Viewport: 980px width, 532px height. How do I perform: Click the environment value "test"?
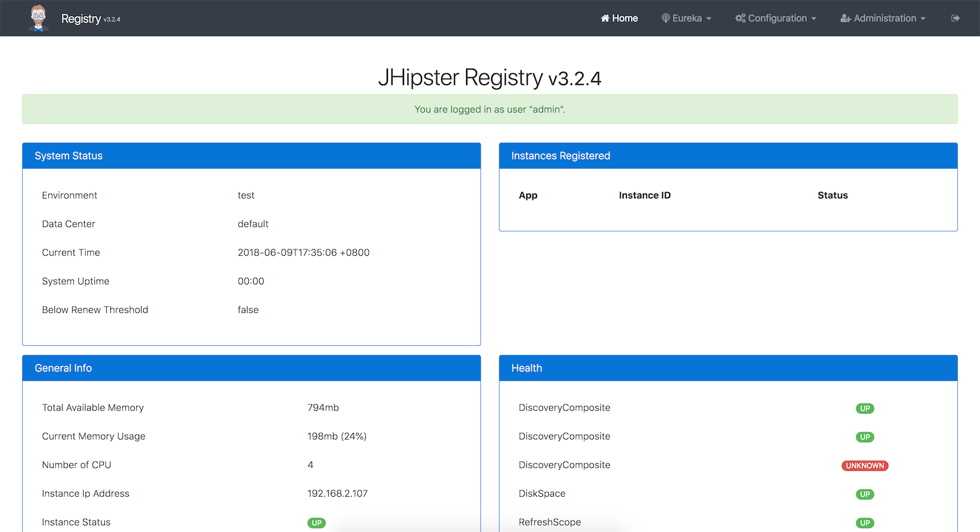tap(246, 195)
